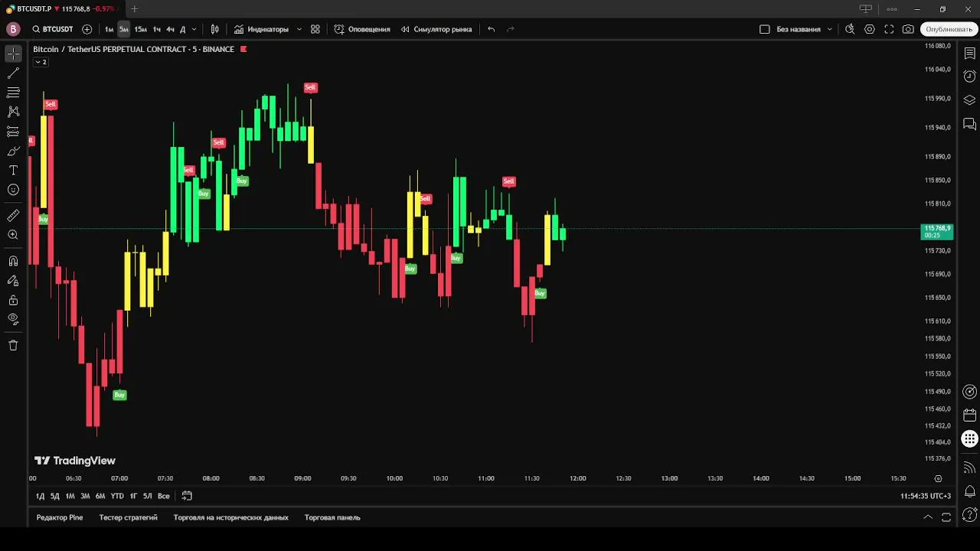Open Оповещения alerts button
This screenshot has height=551, width=980.
[362, 29]
